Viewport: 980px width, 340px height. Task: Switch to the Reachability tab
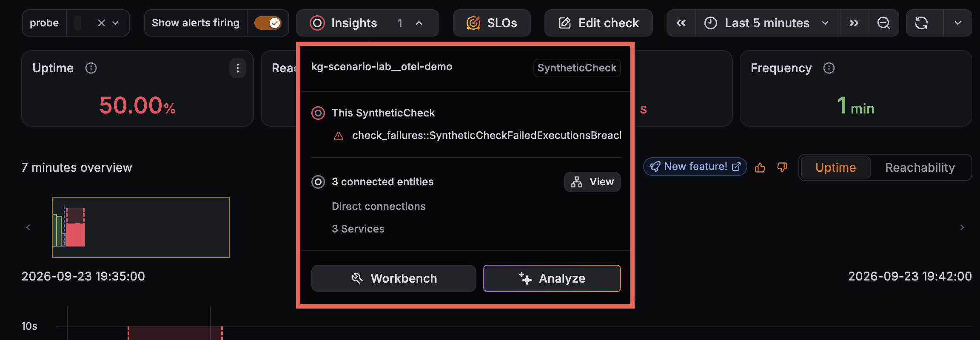click(x=920, y=167)
